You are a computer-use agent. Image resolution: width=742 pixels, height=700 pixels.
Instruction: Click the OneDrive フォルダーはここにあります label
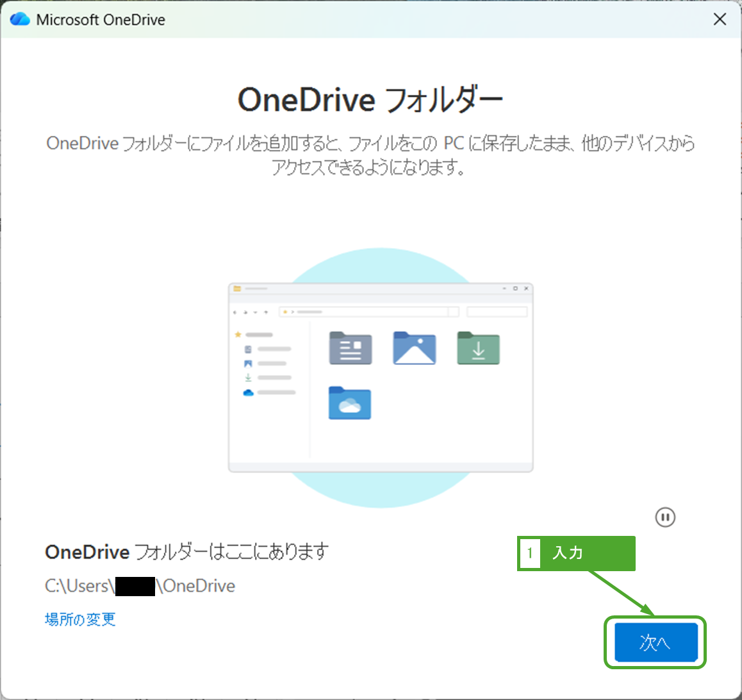tap(186, 552)
